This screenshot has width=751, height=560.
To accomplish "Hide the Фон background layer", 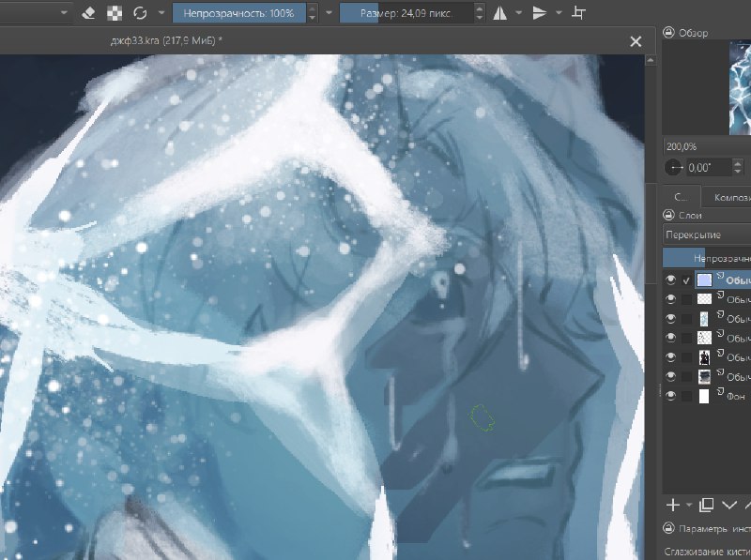I will [x=670, y=396].
